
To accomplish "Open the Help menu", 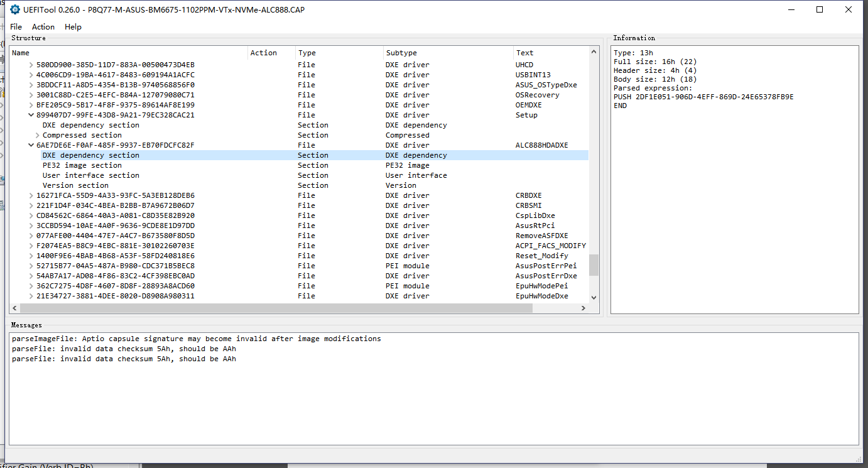I will [x=73, y=26].
